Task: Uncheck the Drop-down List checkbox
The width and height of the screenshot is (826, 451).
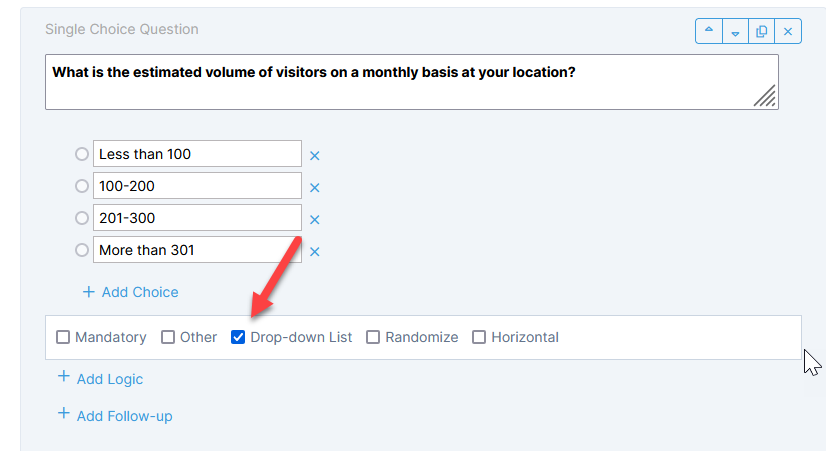Action: 238,337
